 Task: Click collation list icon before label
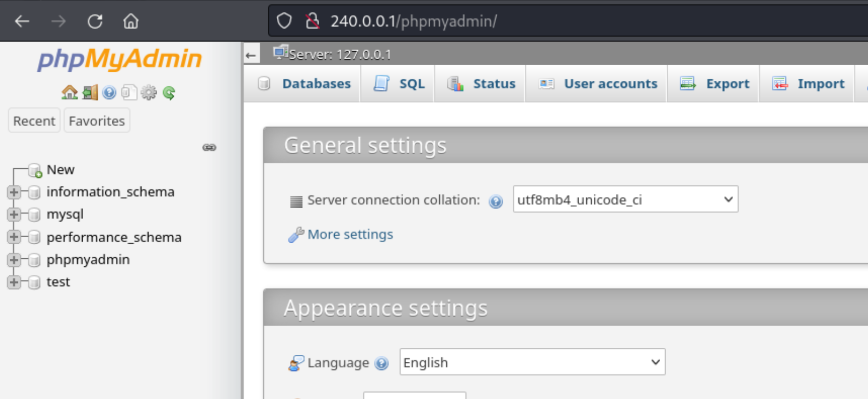point(296,202)
